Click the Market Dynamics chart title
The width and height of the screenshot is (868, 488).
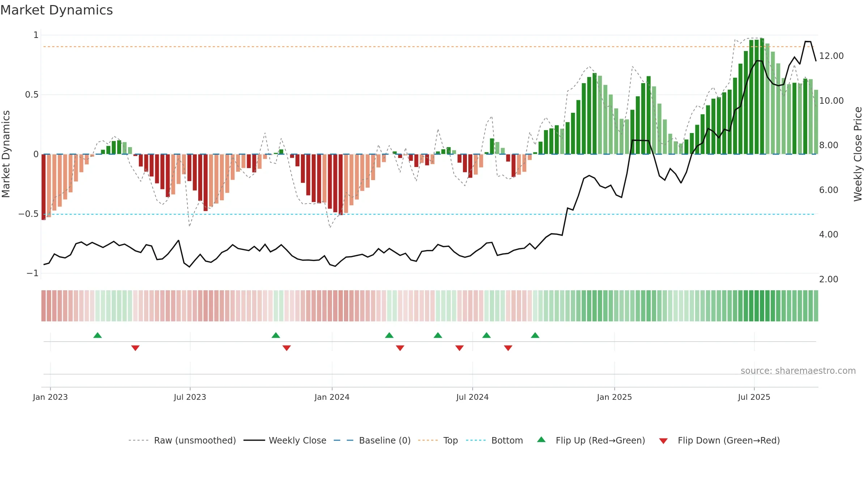pos(56,10)
